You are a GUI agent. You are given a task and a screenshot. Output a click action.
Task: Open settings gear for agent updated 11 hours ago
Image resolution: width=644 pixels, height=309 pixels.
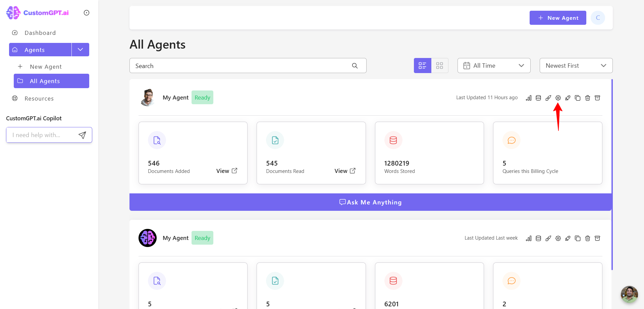[x=558, y=98]
